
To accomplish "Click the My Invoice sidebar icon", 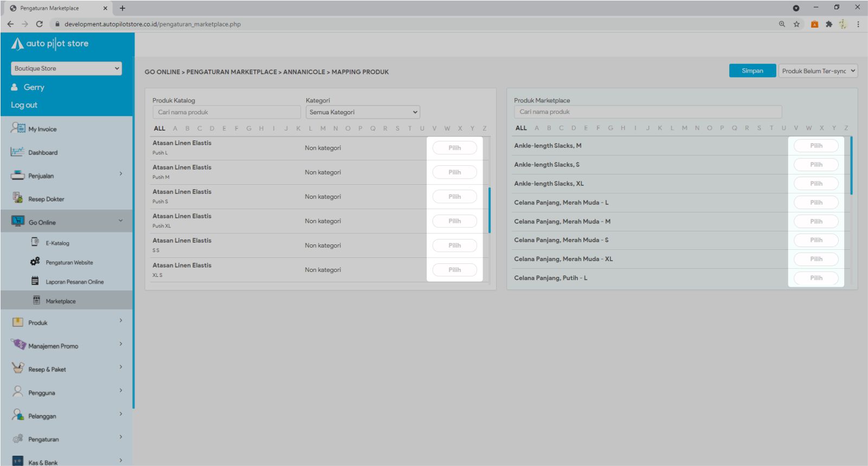I will (x=18, y=128).
